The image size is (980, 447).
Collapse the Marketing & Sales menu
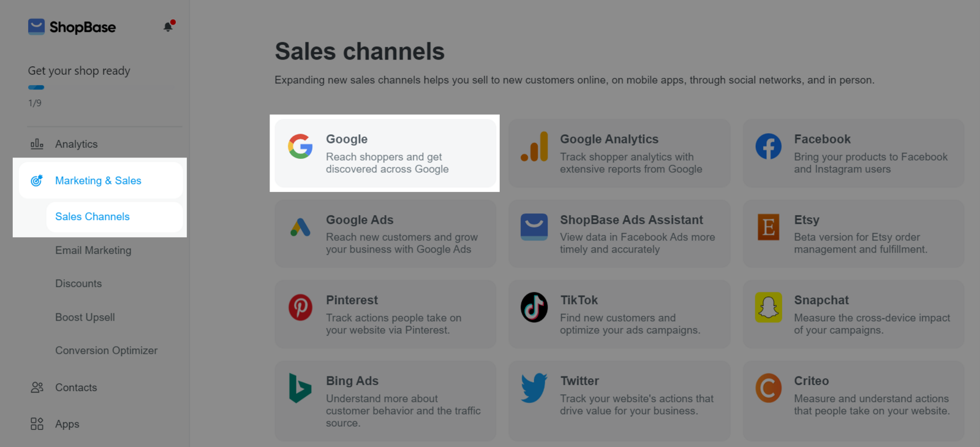pos(101,180)
